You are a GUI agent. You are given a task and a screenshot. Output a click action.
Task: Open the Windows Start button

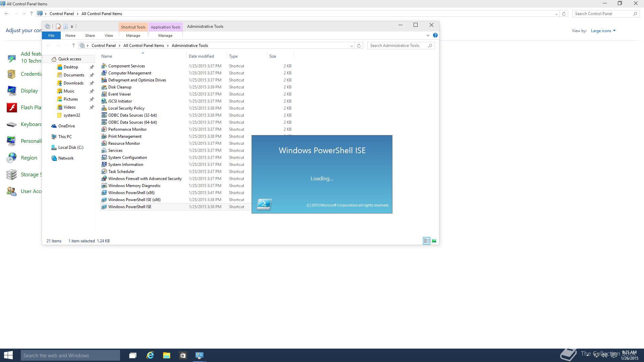tap(8, 355)
